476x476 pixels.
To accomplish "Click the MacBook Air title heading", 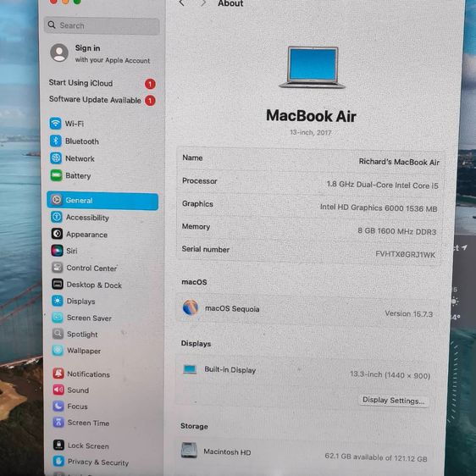I will (x=311, y=116).
